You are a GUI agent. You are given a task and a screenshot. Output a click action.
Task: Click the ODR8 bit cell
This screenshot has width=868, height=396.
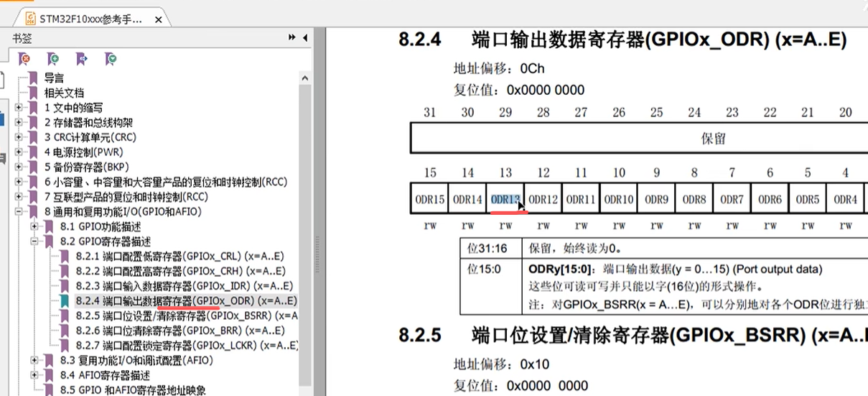[694, 199]
